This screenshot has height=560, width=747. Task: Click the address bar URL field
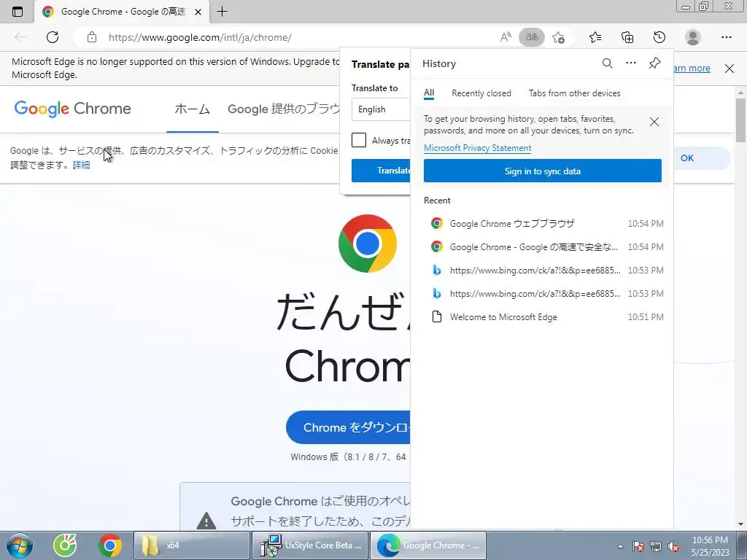point(200,38)
